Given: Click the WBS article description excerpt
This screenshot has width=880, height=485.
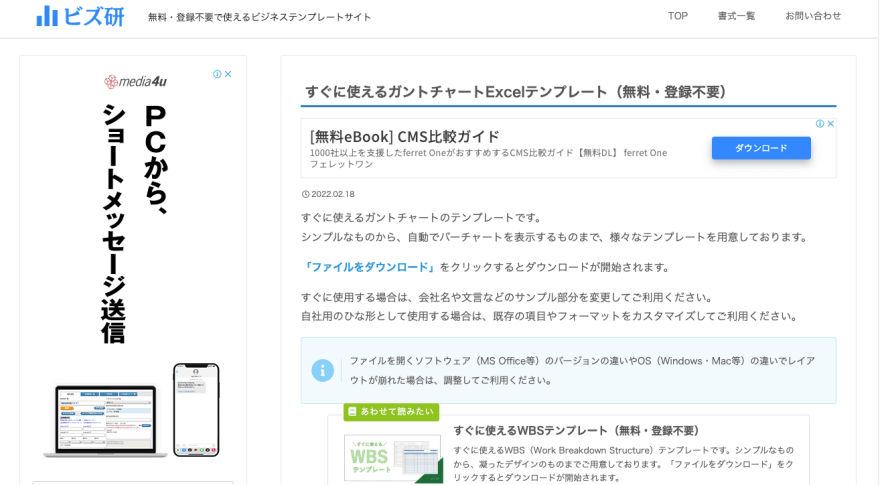Looking at the screenshot, I should pos(624,464).
